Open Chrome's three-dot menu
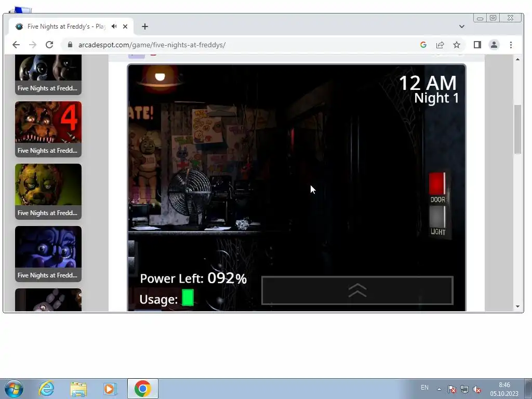 pos(511,45)
